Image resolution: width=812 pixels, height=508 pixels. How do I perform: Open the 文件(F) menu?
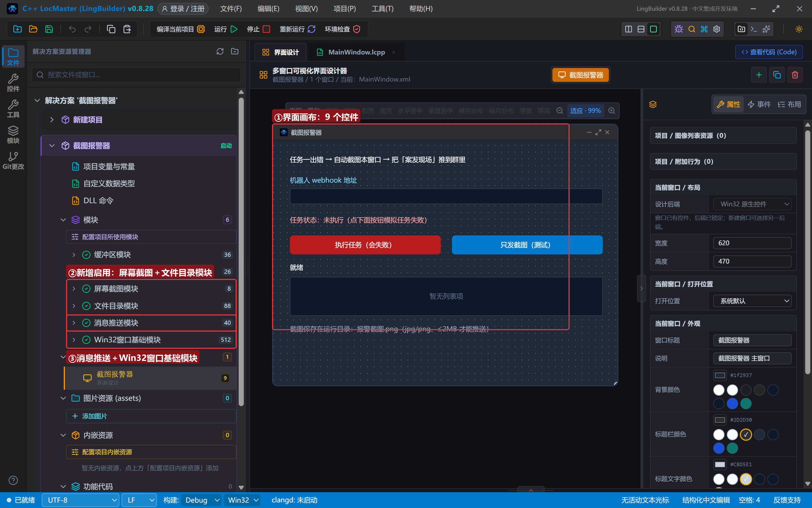click(231, 9)
